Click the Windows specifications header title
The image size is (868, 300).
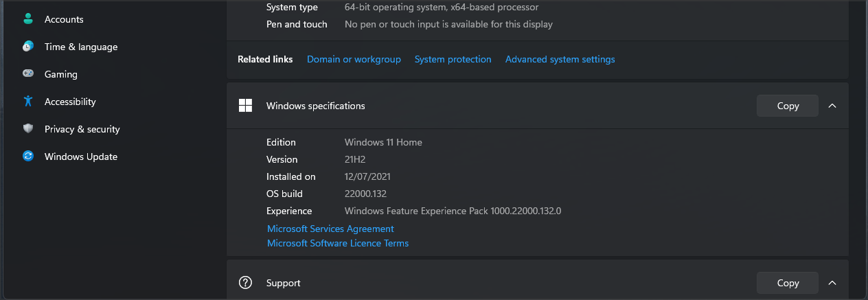316,106
